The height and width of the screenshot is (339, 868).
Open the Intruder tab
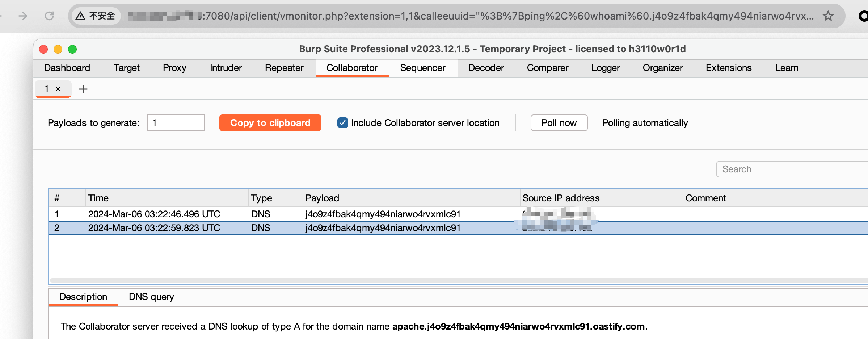point(226,68)
